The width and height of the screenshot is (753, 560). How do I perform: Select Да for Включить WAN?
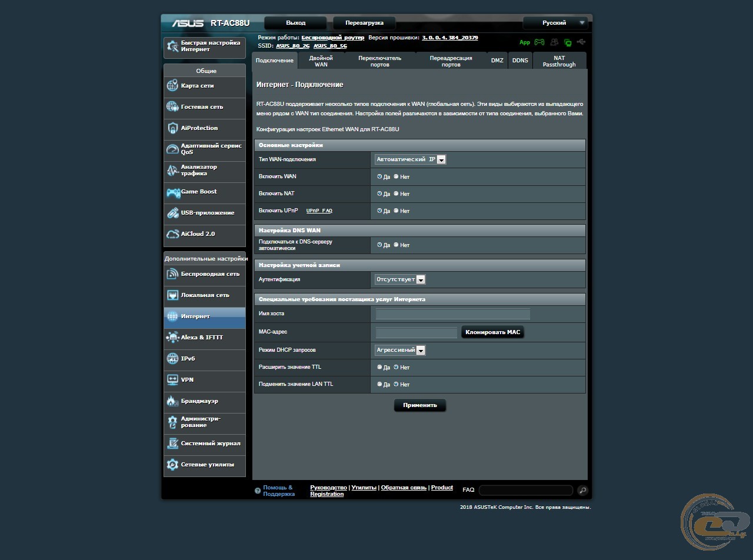point(379,176)
